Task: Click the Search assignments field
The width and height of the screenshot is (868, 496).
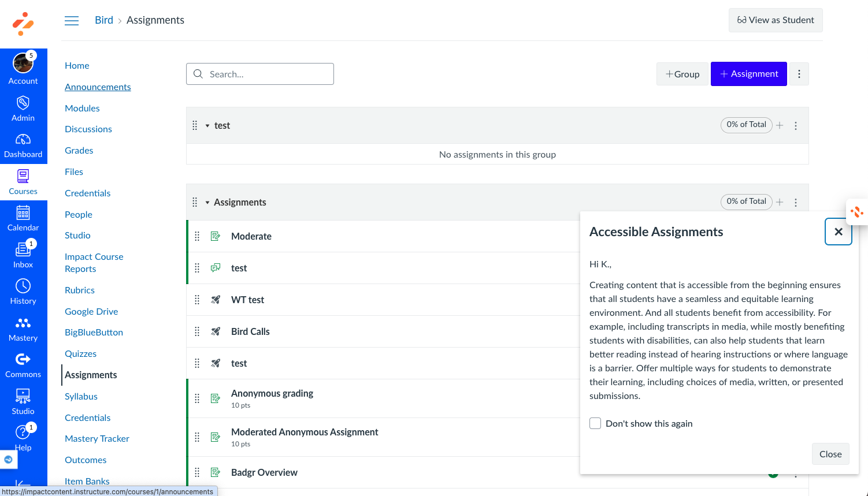Action: point(260,74)
